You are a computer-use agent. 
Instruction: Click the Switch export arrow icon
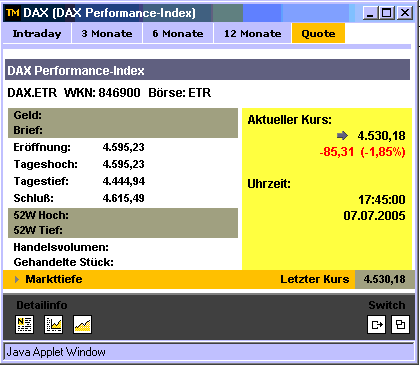[377, 324]
